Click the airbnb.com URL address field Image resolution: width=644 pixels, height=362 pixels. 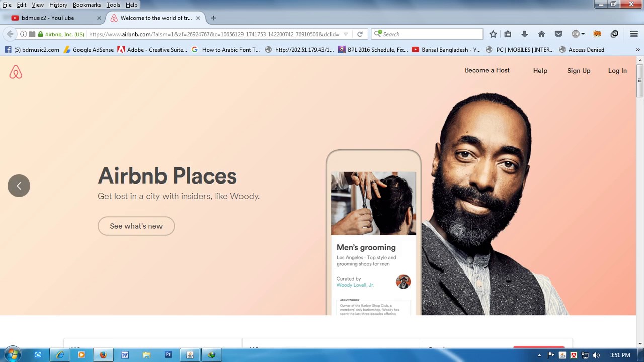pyautogui.click(x=214, y=34)
